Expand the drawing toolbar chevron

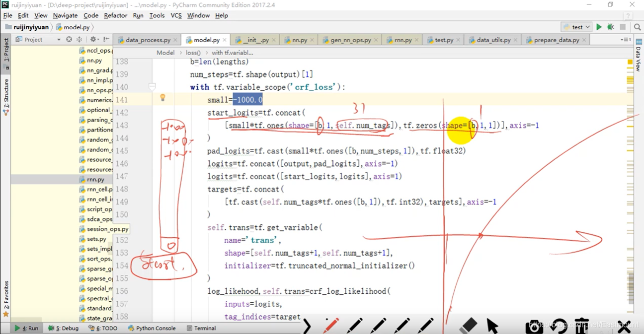point(307,326)
